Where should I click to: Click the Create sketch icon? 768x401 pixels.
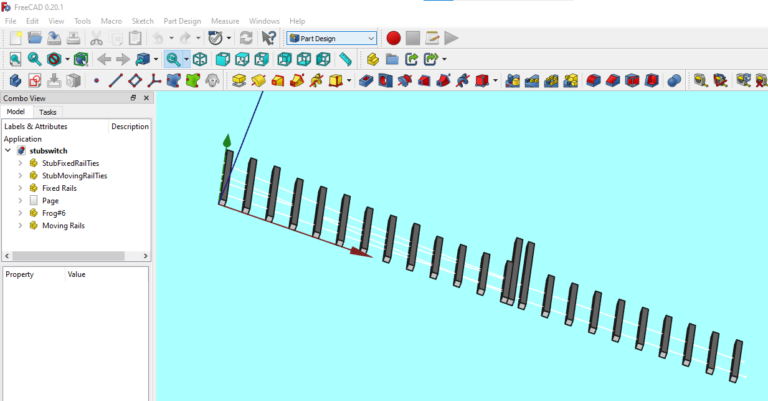pos(35,80)
